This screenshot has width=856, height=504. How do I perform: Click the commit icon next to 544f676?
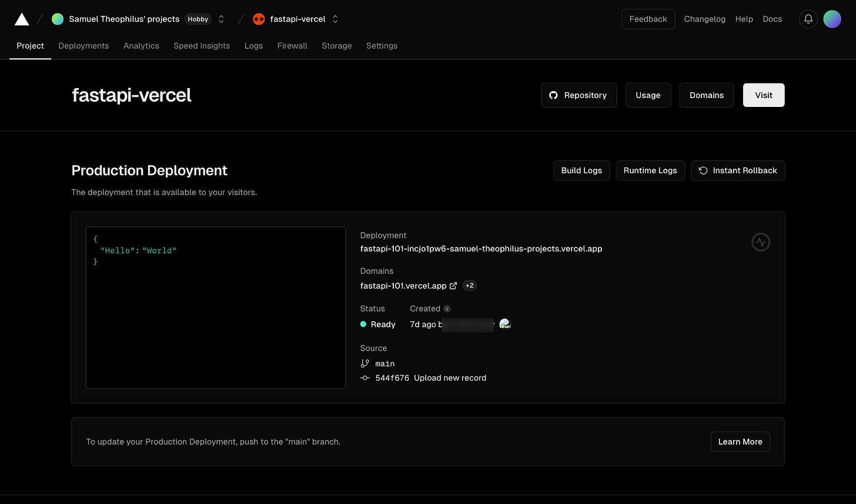[x=365, y=378]
